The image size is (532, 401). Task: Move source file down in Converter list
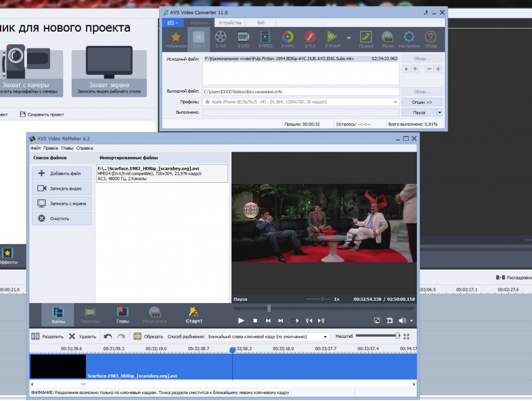pos(415,69)
